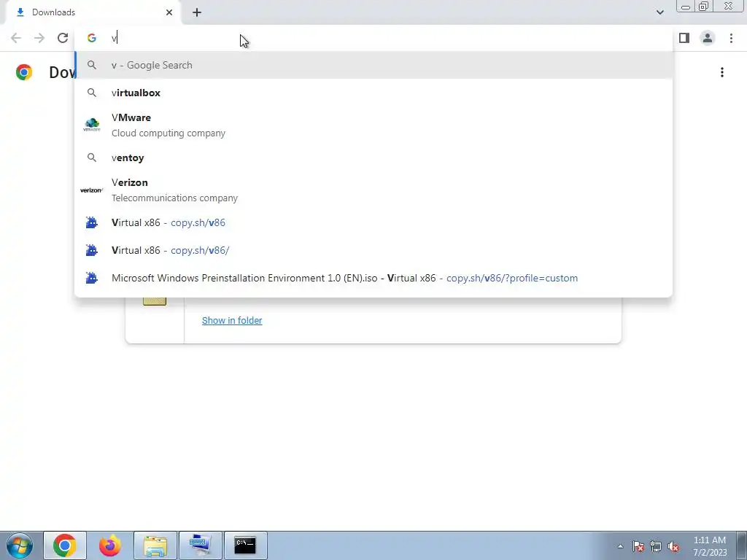The image size is (747, 560).
Task: Click the network tray icon
Action: click(656, 546)
